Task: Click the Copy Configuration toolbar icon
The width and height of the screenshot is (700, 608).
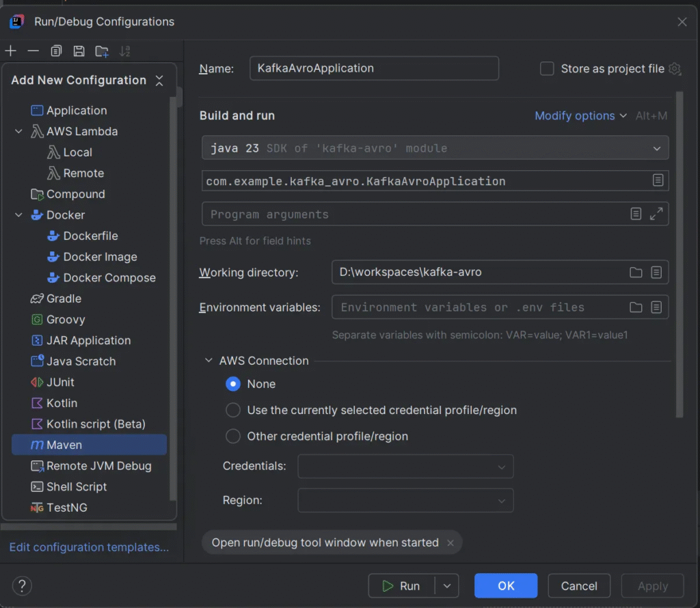Action: (56, 51)
